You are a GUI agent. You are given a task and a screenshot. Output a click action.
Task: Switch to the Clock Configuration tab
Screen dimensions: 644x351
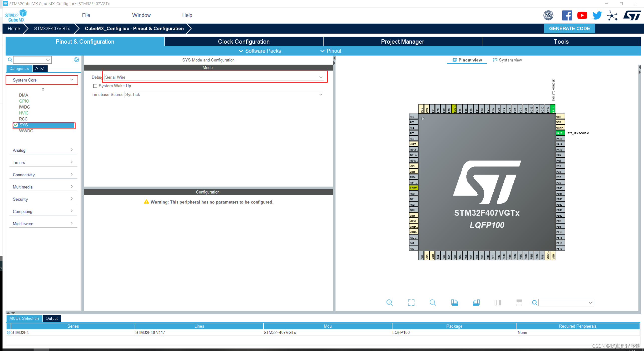point(244,42)
